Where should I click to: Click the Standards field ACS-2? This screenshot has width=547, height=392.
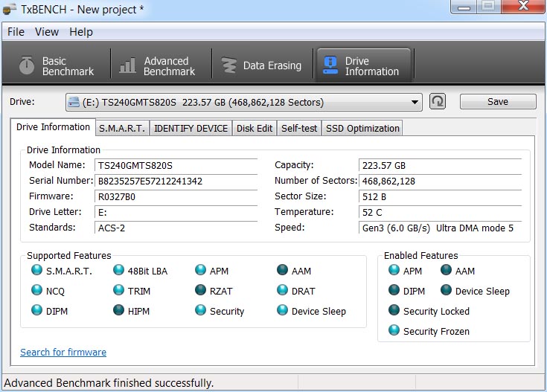click(x=176, y=228)
